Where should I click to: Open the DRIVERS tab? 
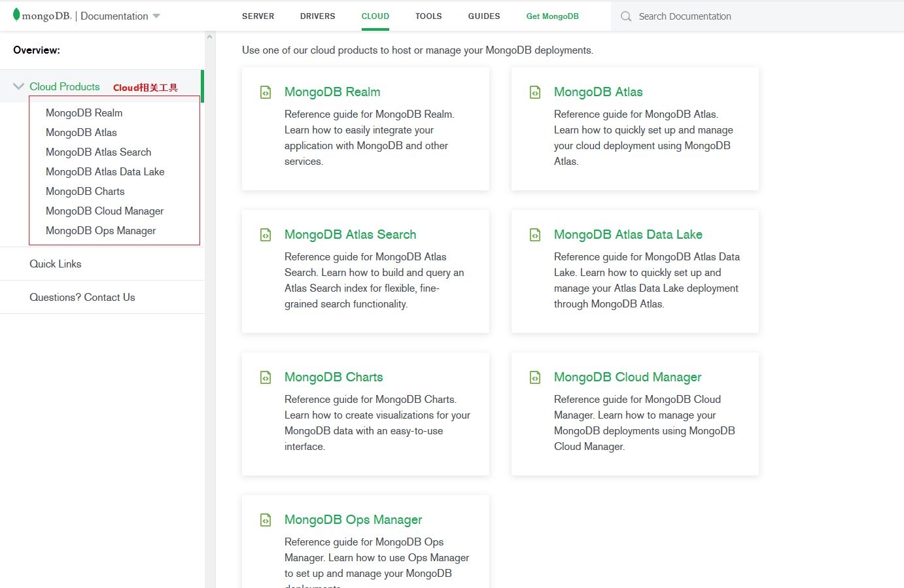[317, 16]
